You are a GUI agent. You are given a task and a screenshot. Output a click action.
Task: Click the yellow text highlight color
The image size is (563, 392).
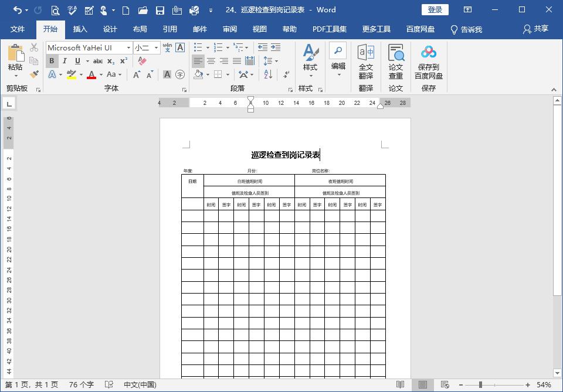click(72, 74)
